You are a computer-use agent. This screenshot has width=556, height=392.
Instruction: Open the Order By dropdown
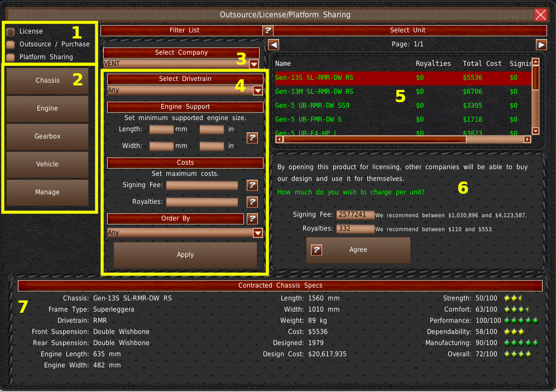click(258, 233)
